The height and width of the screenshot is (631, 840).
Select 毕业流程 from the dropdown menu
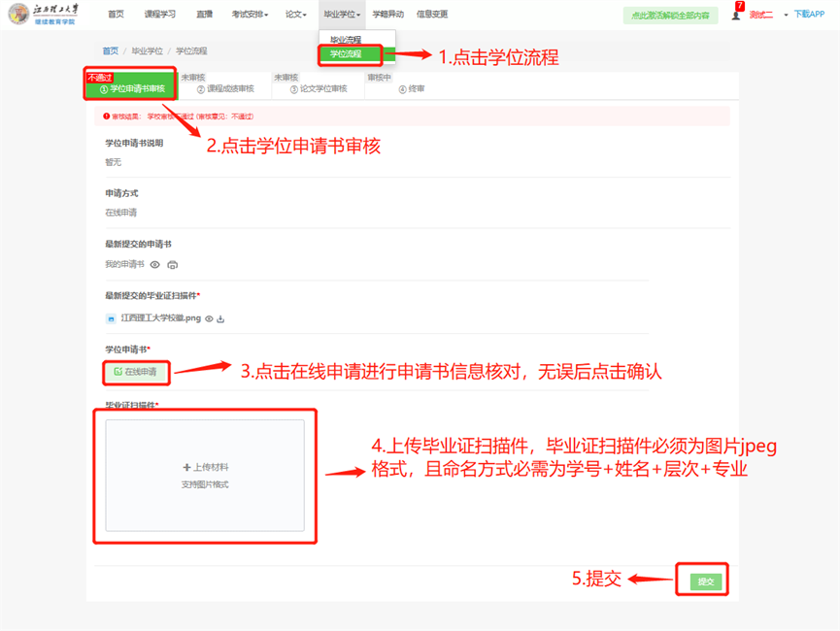[x=346, y=40]
